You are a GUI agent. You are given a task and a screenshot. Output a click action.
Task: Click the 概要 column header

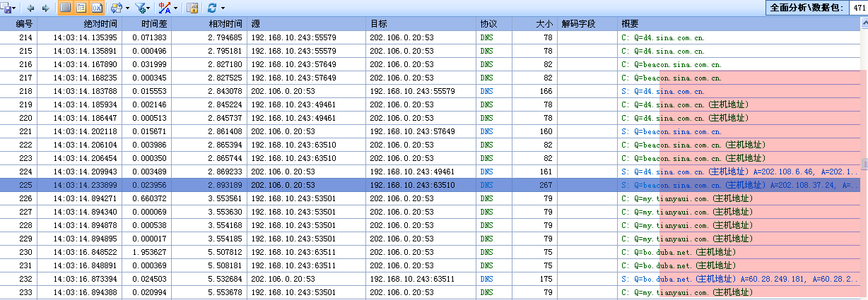pos(739,23)
